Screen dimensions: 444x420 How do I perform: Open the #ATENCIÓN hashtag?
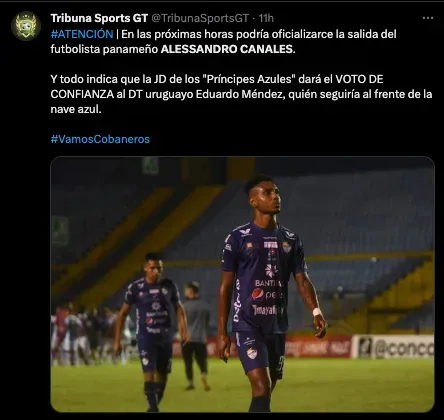click(82, 34)
